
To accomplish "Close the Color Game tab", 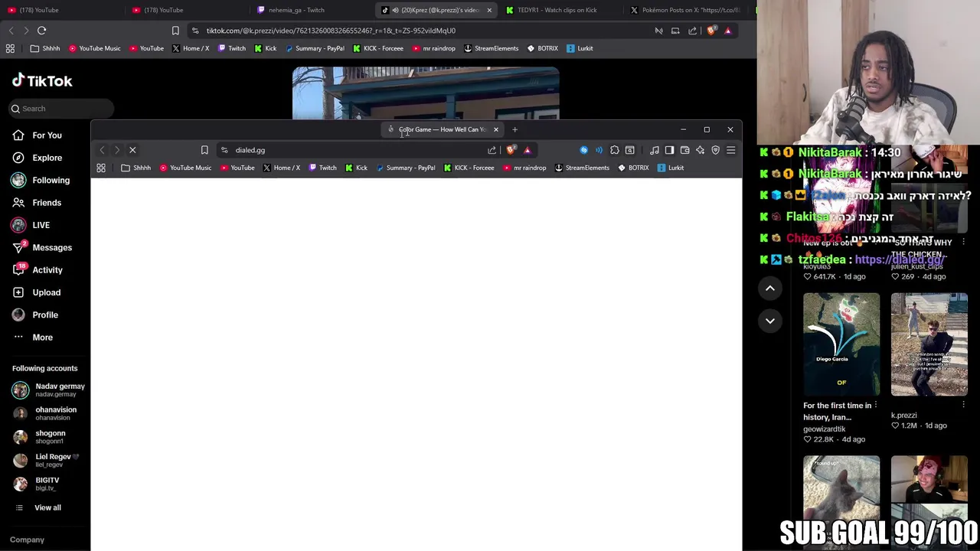I will point(495,129).
